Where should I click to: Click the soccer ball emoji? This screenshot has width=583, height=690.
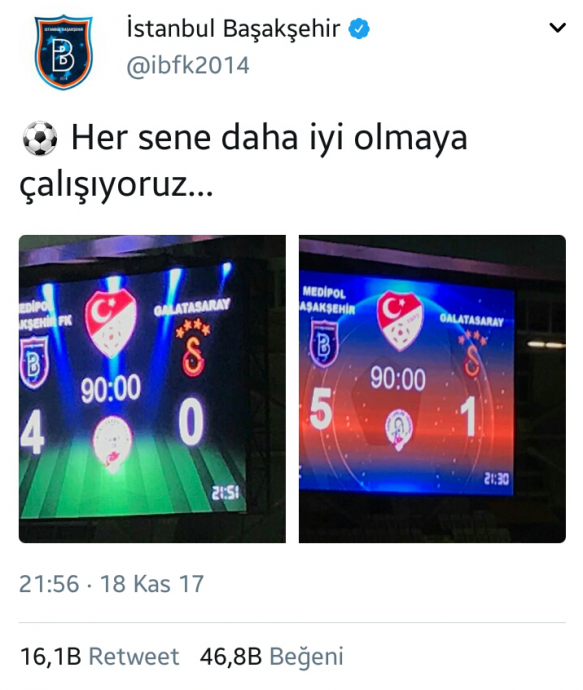39,138
